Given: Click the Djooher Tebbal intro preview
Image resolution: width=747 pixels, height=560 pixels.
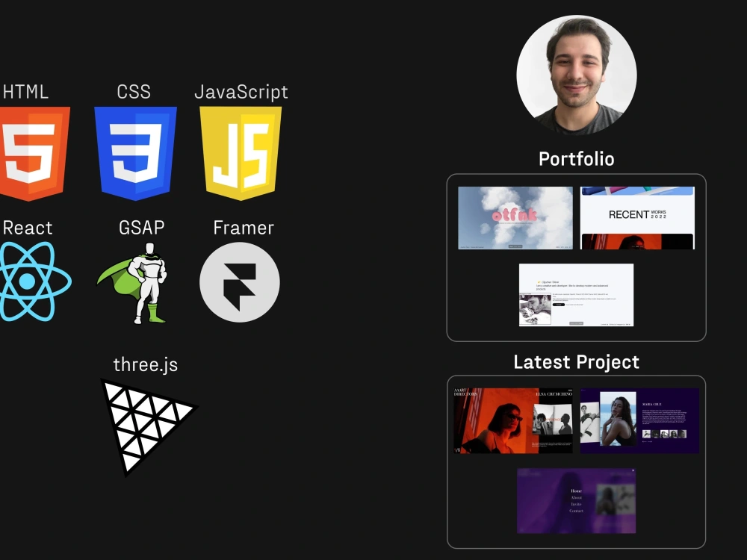Looking at the screenshot, I should click(x=576, y=296).
